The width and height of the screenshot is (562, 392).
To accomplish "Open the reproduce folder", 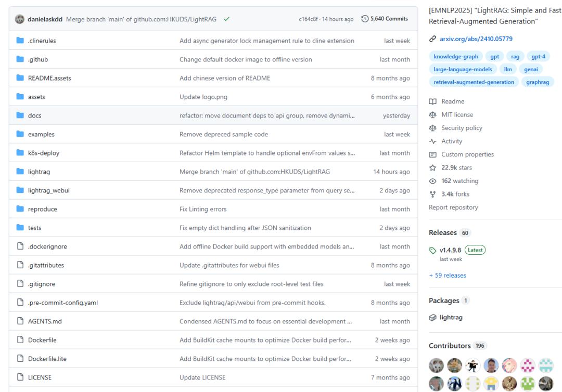I will pyautogui.click(x=42, y=209).
